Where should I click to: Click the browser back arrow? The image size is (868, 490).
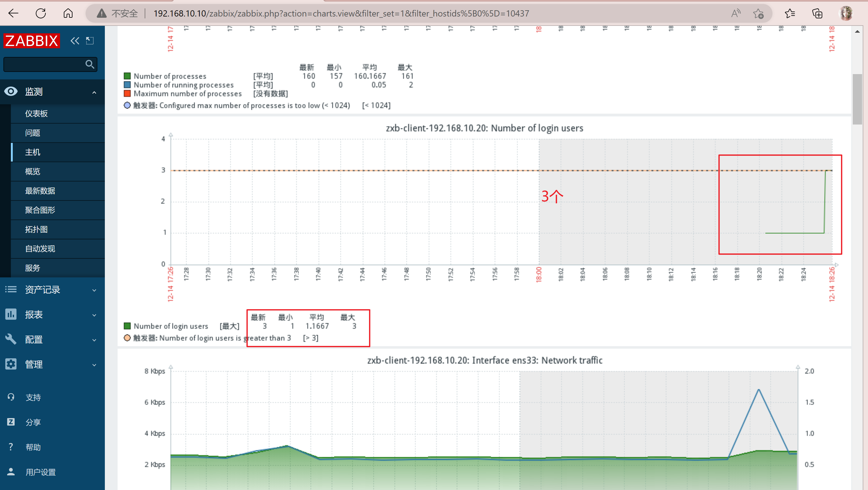click(x=13, y=13)
